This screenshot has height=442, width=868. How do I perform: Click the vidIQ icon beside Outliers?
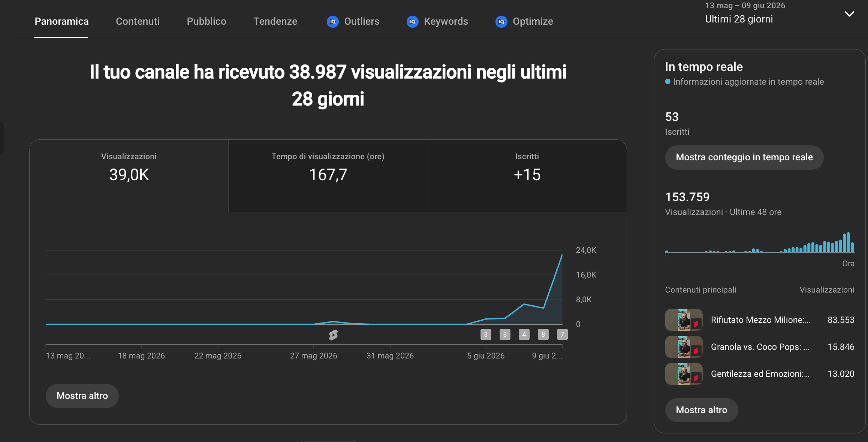pyautogui.click(x=333, y=22)
